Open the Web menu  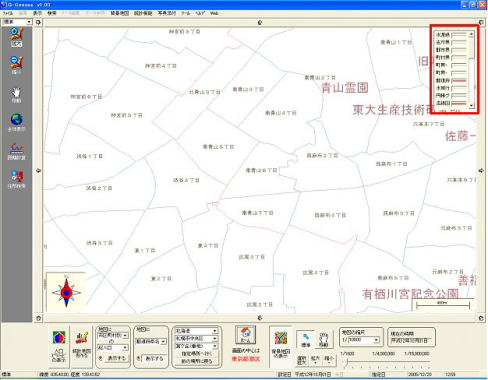coord(214,13)
